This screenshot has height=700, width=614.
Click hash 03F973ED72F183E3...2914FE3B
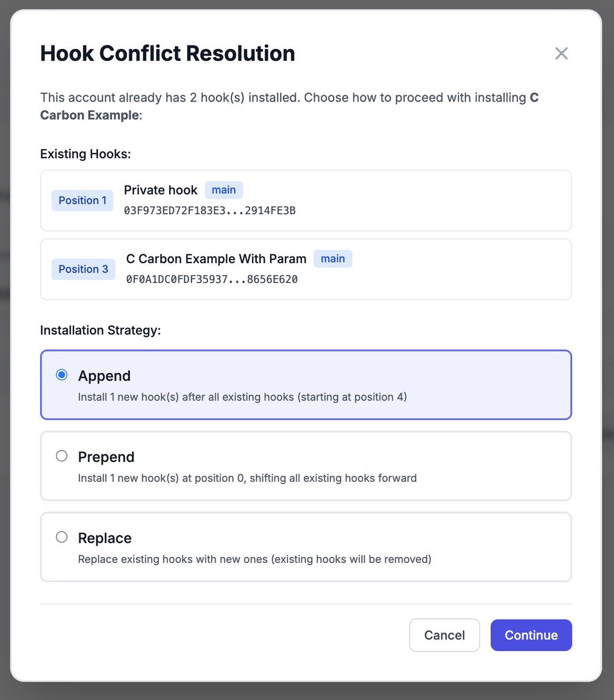pyautogui.click(x=210, y=211)
